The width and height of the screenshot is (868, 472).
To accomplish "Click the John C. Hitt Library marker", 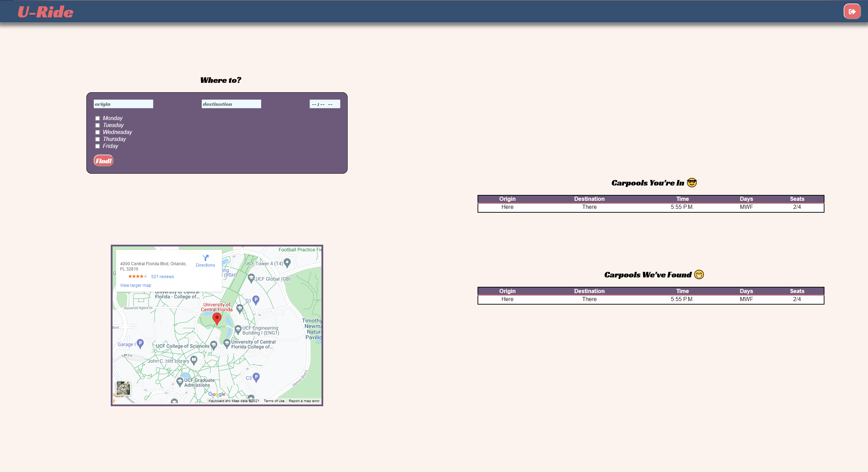I will 194,360.
